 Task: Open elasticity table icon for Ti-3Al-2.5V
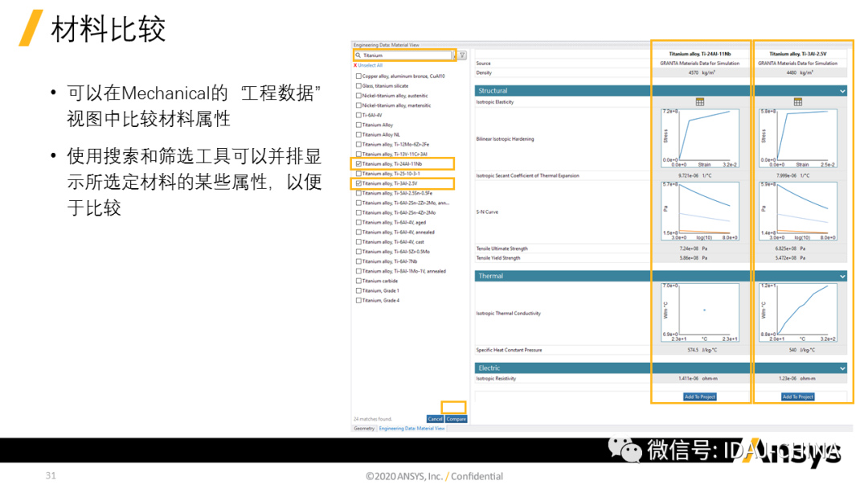(798, 102)
